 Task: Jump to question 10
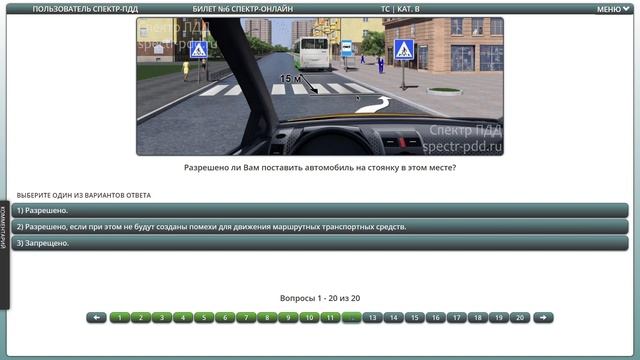point(309,318)
